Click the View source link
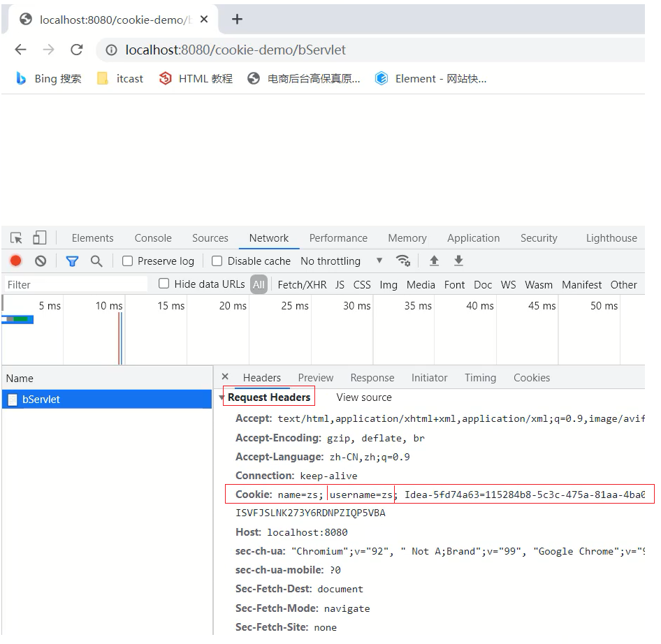The height and width of the screenshot is (644, 661). point(363,397)
